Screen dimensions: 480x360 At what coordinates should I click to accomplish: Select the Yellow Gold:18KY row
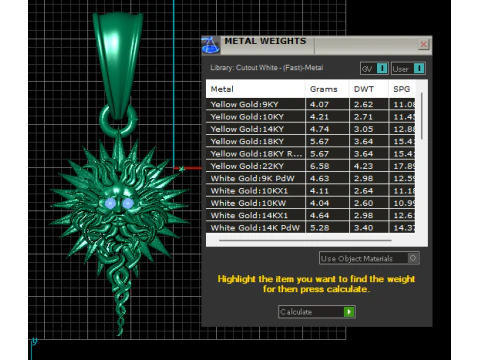[x=310, y=141]
